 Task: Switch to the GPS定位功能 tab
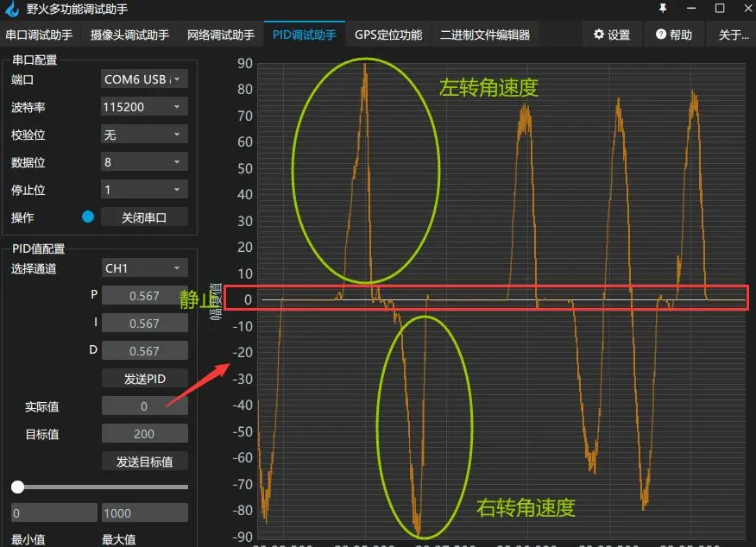tap(388, 35)
